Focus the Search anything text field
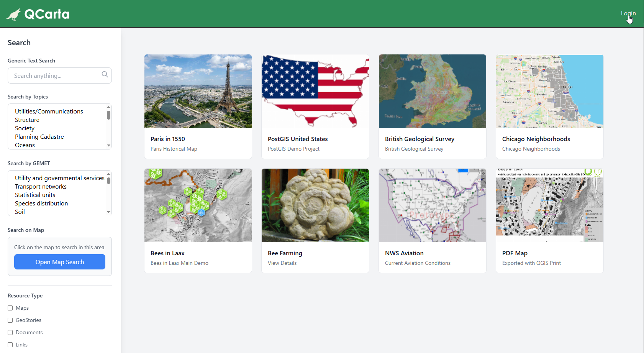Image resolution: width=644 pixels, height=353 pixels. [x=60, y=76]
